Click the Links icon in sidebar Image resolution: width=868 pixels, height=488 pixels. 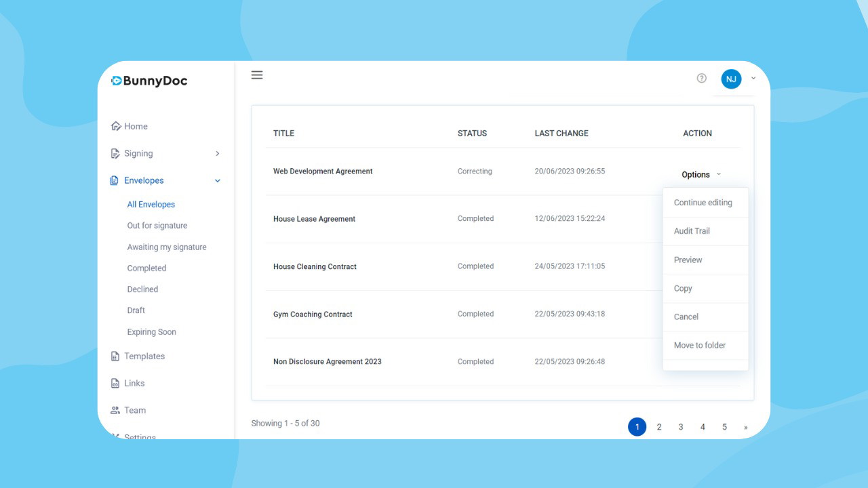(x=115, y=384)
